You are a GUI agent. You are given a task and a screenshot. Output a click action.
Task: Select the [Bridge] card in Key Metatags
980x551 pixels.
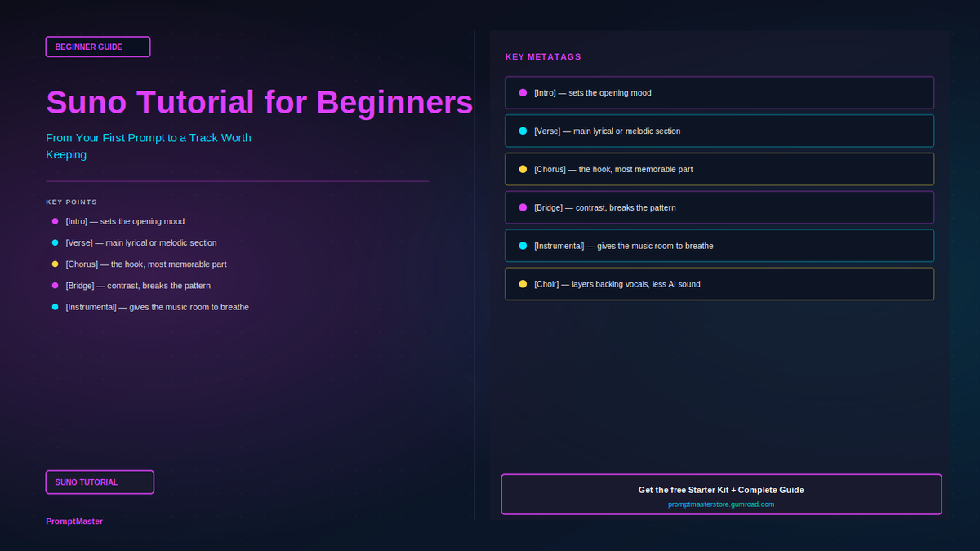pos(719,207)
